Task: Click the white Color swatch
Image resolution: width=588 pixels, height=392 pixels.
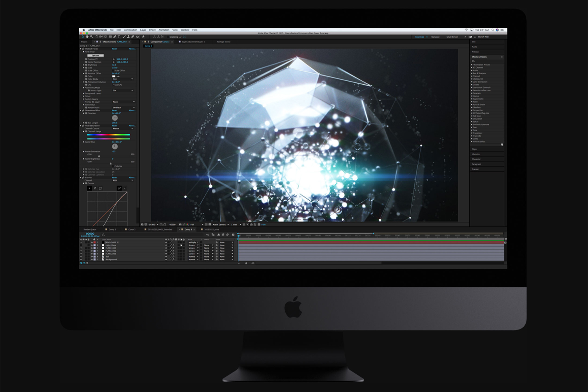Action: click(114, 76)
